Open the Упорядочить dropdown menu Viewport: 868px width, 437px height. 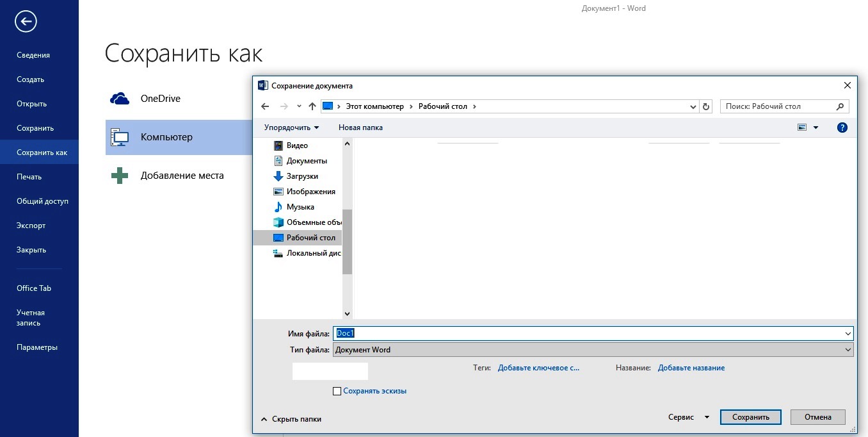tap(291, 128)
